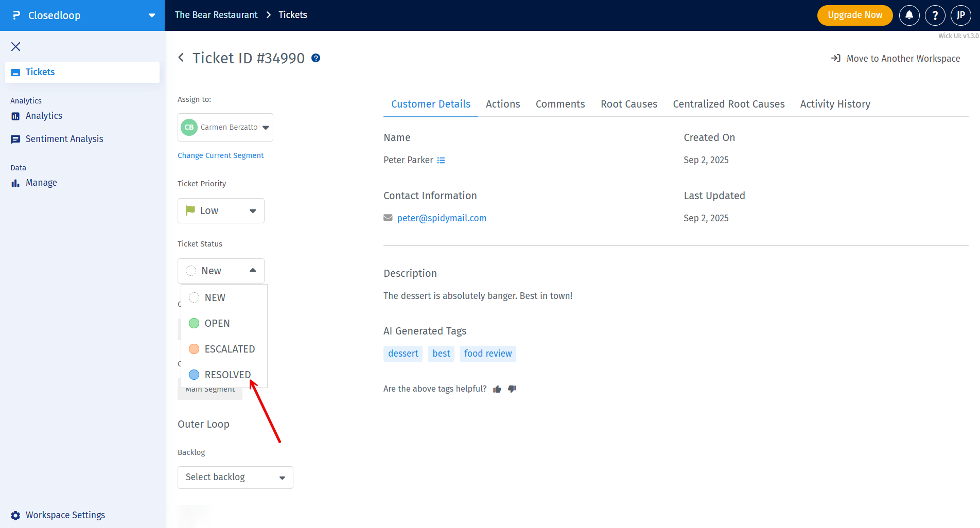
Task: Close the sidebar with the X icon
Action: [16, 47]
